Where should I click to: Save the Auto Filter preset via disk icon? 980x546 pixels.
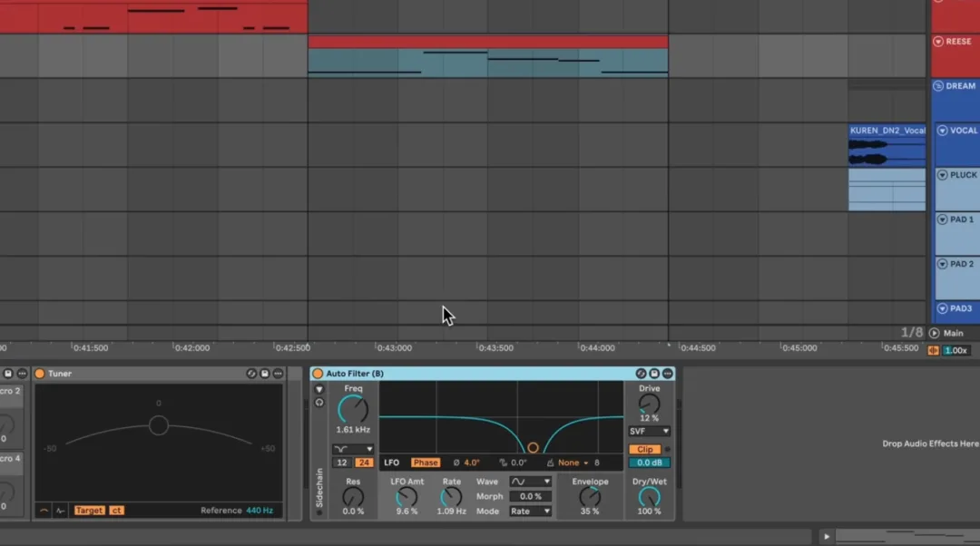coord(654,374)
